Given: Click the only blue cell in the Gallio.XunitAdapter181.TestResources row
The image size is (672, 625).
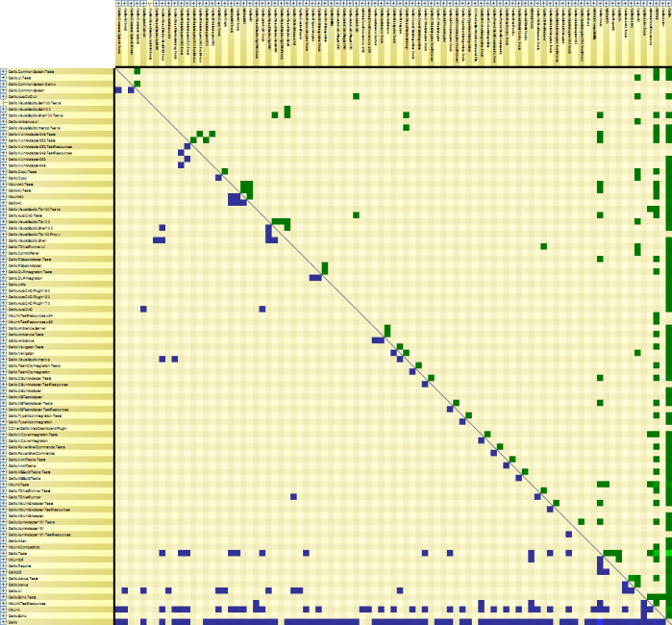Looking at the screenshot, I should (x=569, y=535).
